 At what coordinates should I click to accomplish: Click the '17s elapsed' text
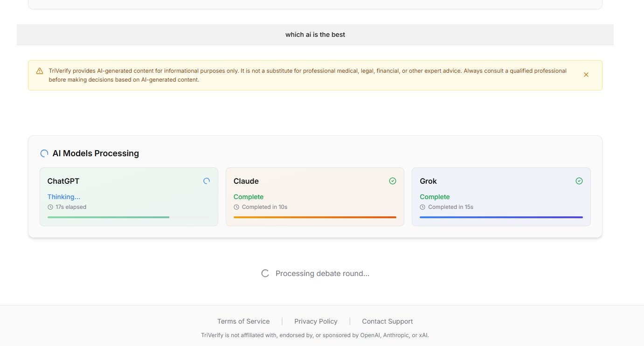coord(71,207)
